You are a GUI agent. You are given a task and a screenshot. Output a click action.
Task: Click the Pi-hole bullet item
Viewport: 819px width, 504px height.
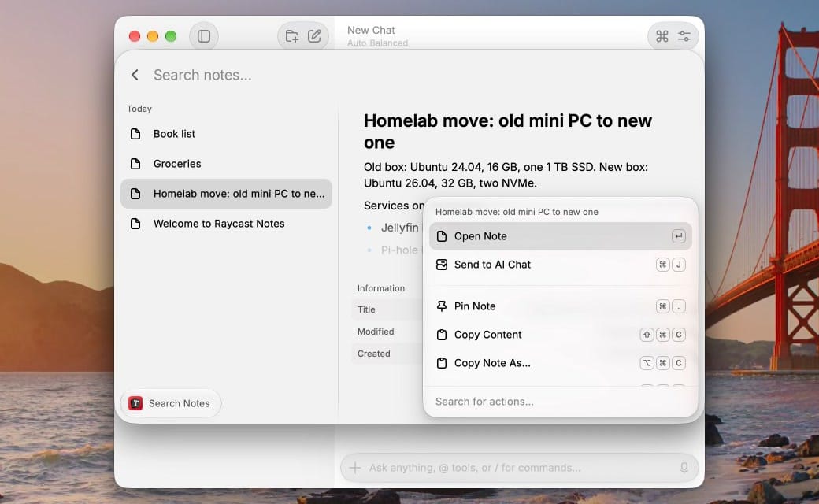click(399, 250)
